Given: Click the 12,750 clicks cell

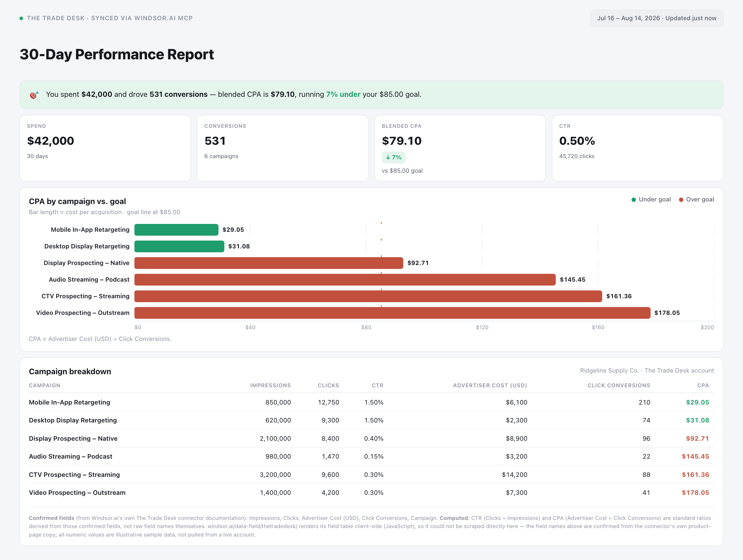Looking at the screenshot, I should [x=328, y=402].
